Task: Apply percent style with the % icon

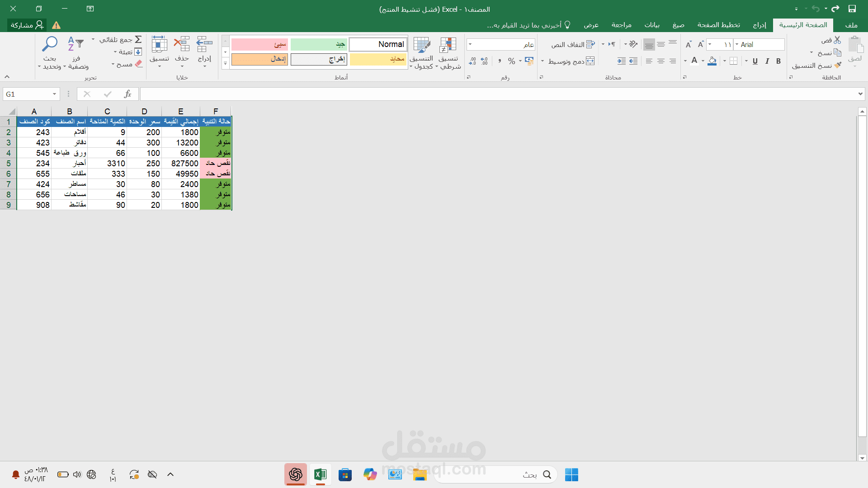Action: [511, 61]
